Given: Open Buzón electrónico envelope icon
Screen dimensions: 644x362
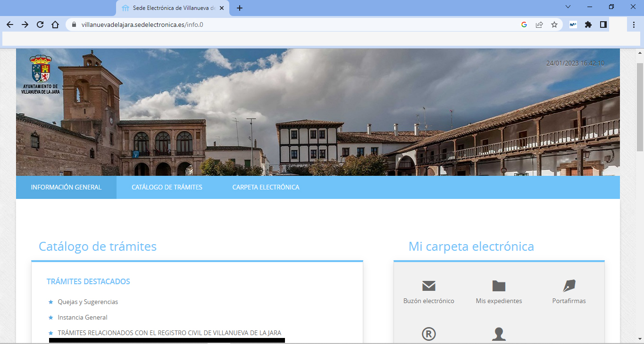Looking at the screenshot, I should 429,286.
